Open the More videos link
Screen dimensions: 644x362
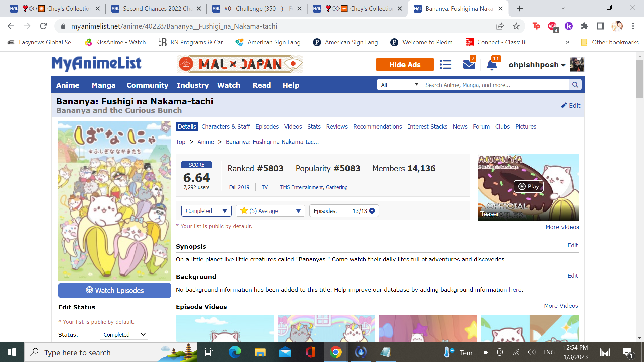(x=562, y=227)
